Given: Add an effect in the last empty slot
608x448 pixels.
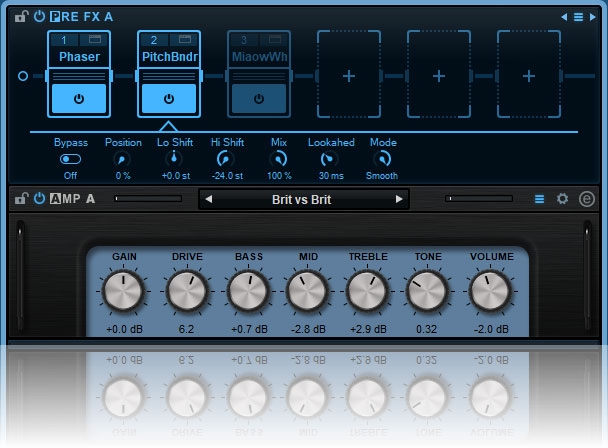Looking at the screenshot, I should [x=529, y=76].
